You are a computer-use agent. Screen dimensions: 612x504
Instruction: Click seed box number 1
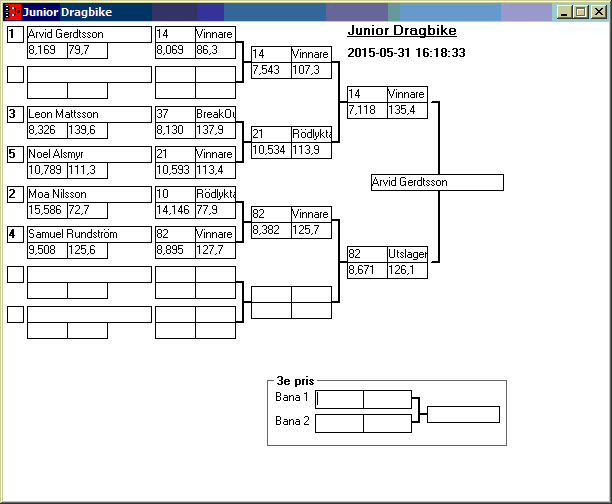point(15,34)
